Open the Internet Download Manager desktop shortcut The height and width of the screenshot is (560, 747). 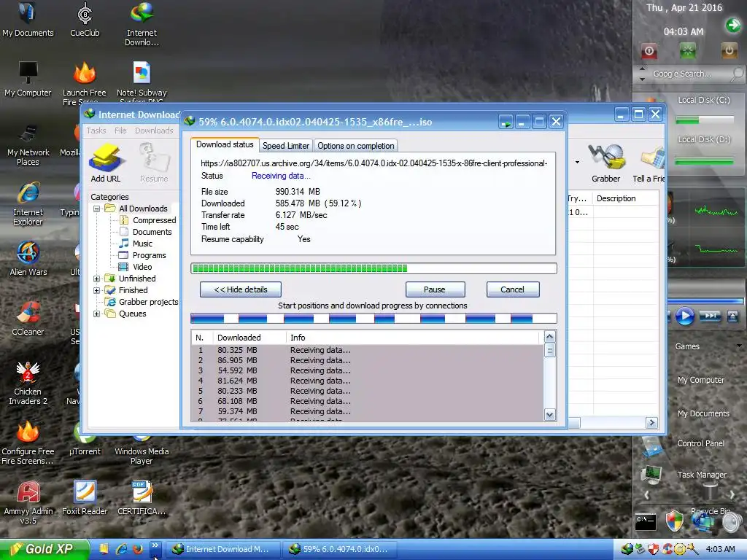142,24
